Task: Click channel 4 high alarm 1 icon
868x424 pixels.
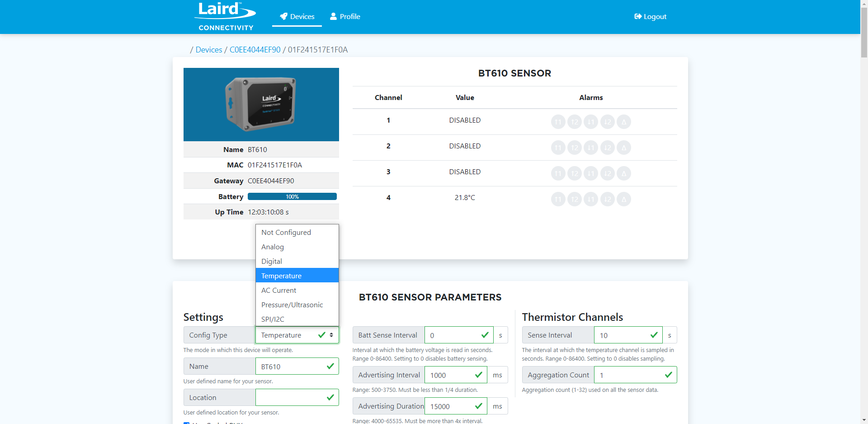Action: [x=558, y=199]
